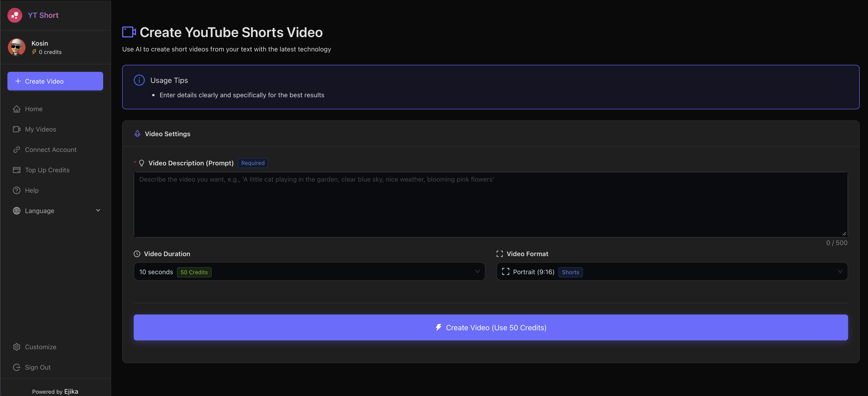Click the Ejika link at bottom
This screenshot has width=868, height=396.
click(x=71, y=391)
